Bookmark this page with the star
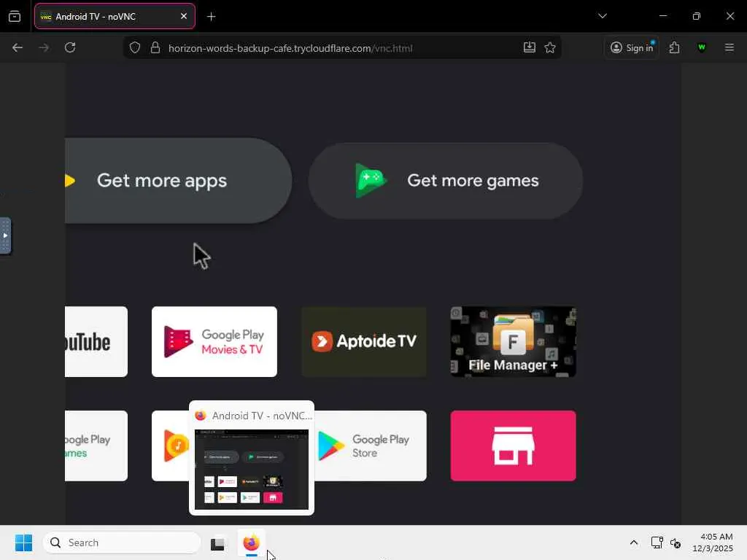Viewport: 747px width, 560px height. [550, 47]
